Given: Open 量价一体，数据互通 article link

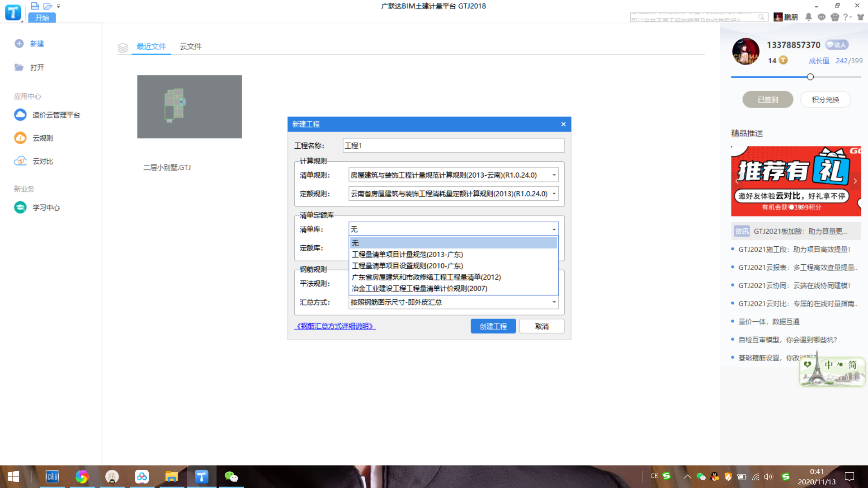Looking at the screenshot, I should (x=769, y=322).
